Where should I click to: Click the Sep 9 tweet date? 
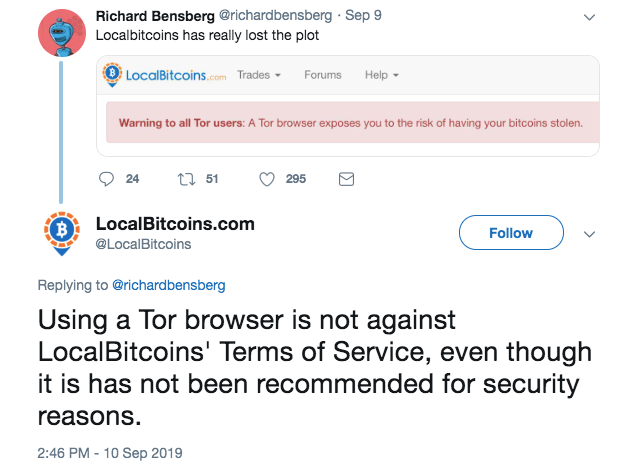[x=363, y=15]
